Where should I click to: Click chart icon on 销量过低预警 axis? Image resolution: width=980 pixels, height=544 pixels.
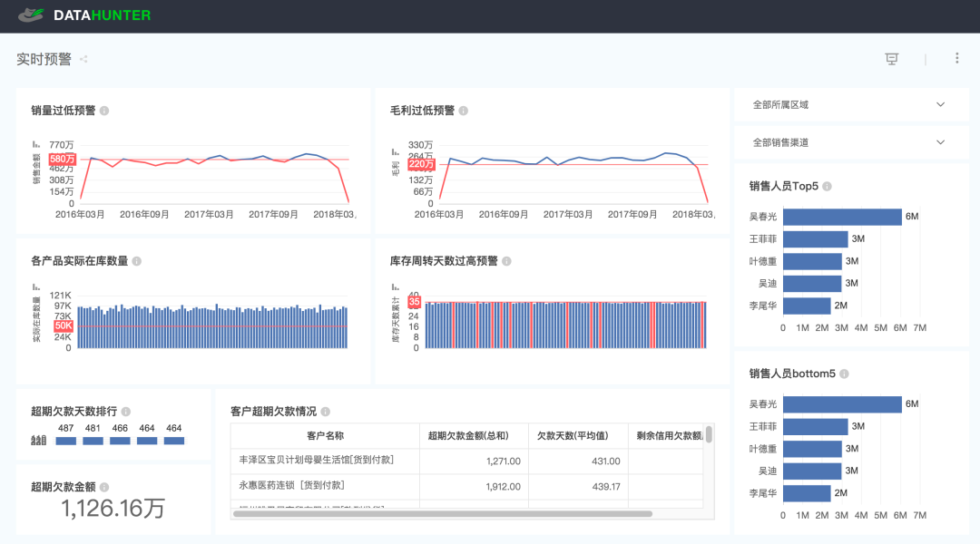[x=36, y=144]
